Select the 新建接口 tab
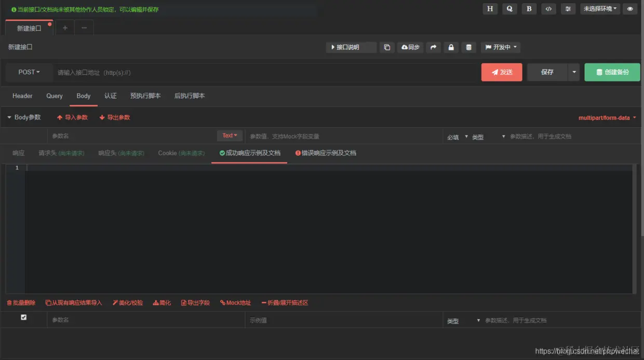Screen dimensions: 644x360 point(29,28)
